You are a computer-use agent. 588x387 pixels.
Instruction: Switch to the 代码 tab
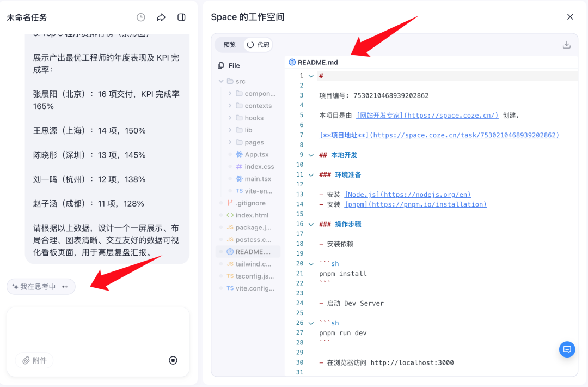click(x=259, y=45)
